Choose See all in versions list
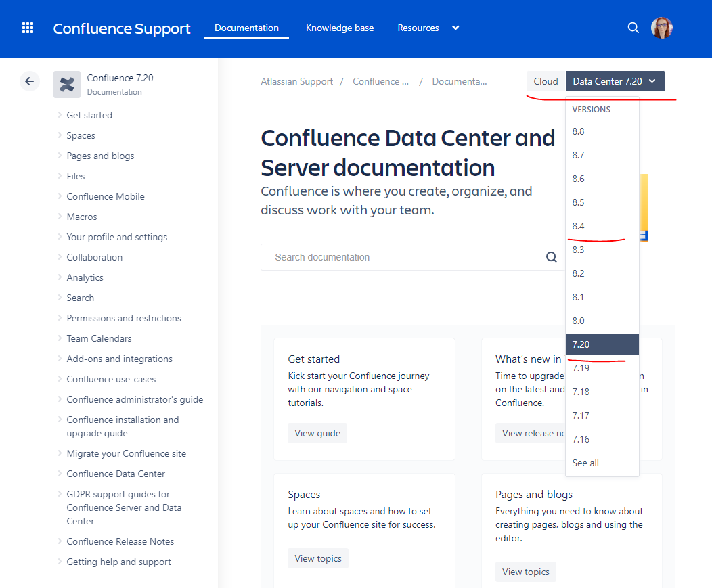Screen dimensions: 712x588 coord(585,463)
